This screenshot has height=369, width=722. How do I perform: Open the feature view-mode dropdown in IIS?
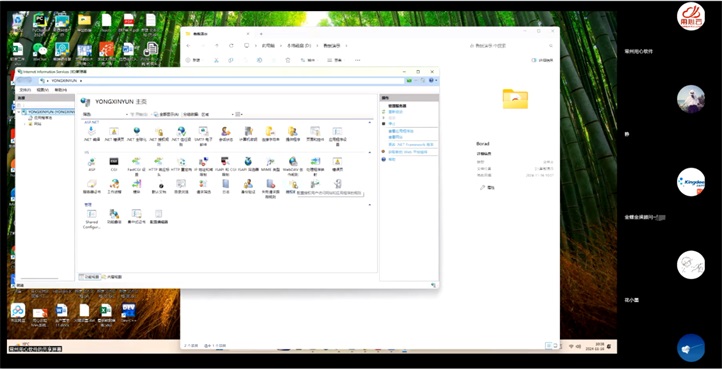tap(239, 114)
